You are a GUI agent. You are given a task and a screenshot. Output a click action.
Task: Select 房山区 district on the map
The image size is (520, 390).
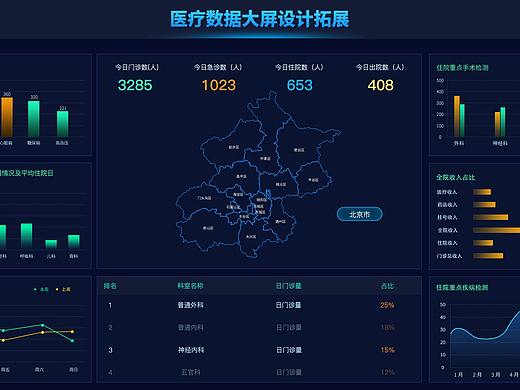(x=208, y=228)
